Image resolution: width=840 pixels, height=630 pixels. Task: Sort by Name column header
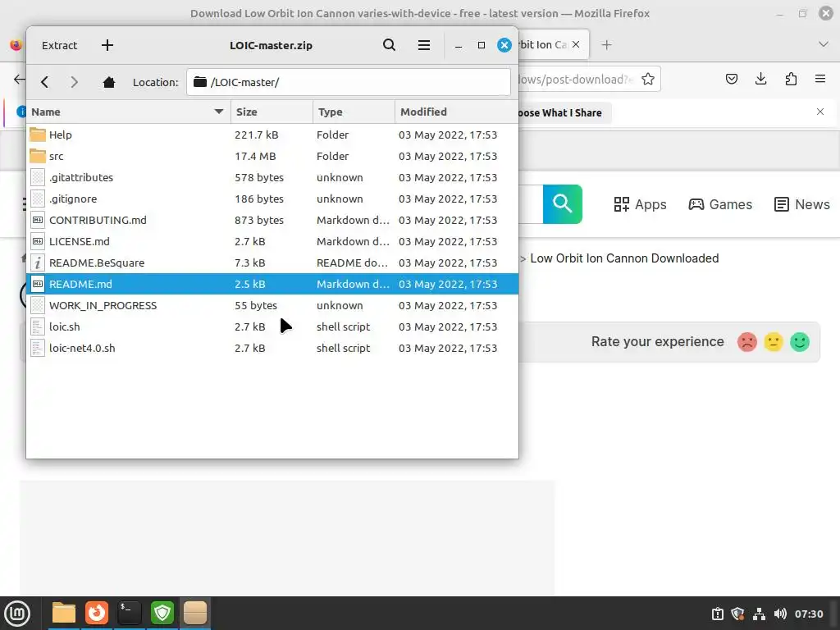tap(128, 112)
